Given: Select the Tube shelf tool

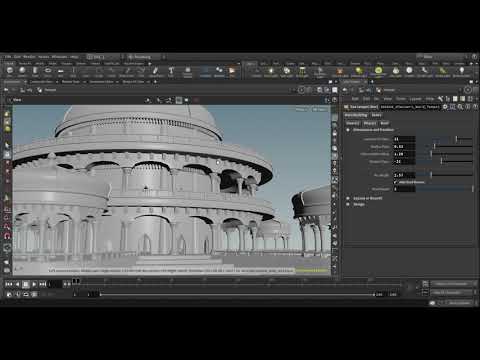Looking at the screenshot, I should click(x=35, y=71).
